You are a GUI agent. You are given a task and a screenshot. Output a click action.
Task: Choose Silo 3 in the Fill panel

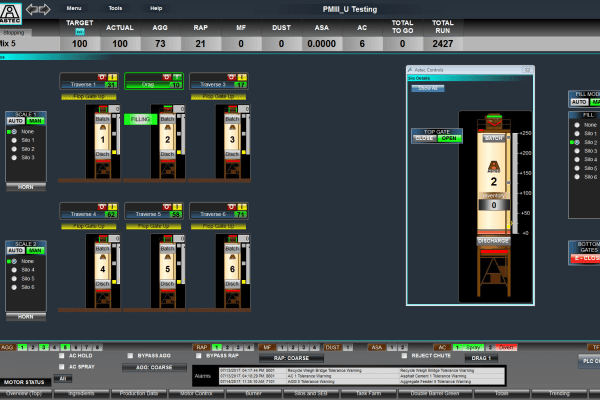tap(577, 151)
